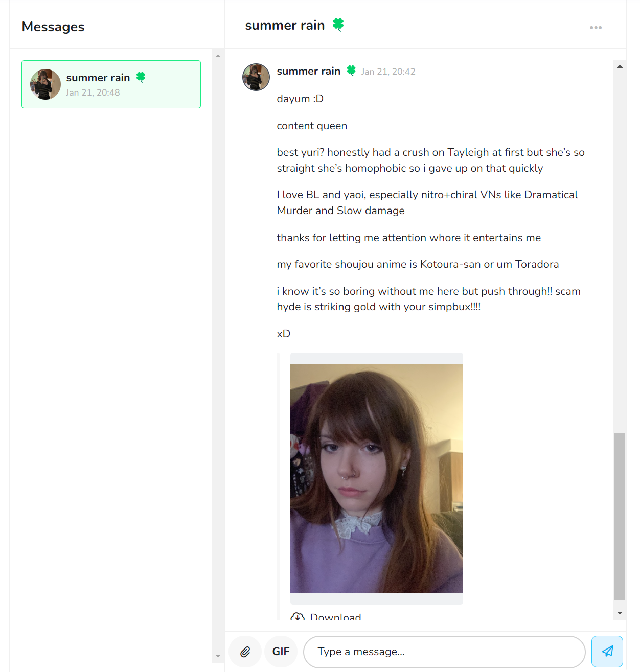Open the three-dots conversation options menu
Image resolution: width=640 pixels, height=672 pixels.
[596, 28]
